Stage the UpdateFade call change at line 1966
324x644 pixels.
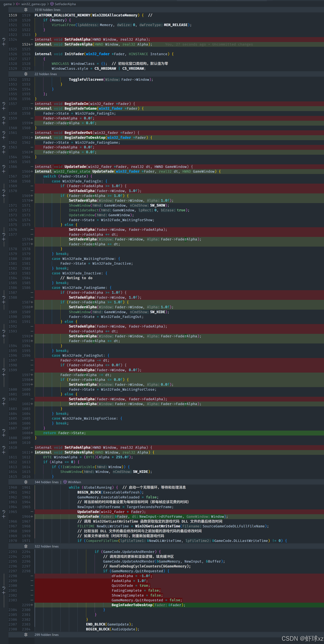tap(4, 517)
